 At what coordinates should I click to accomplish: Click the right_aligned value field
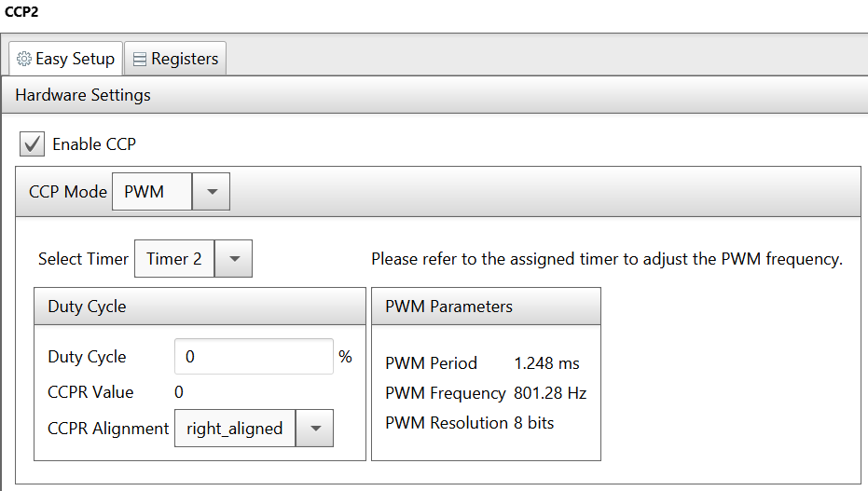pyautogui.click(x=235, y=428)
